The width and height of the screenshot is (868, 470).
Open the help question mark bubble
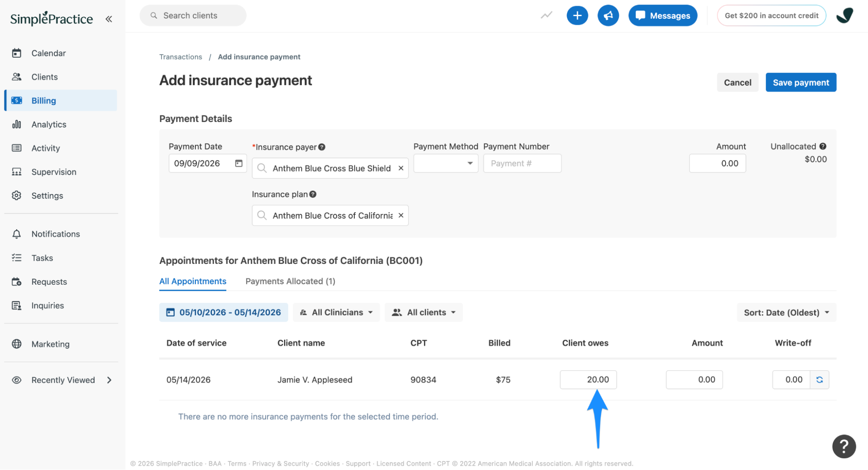point(844,446)
